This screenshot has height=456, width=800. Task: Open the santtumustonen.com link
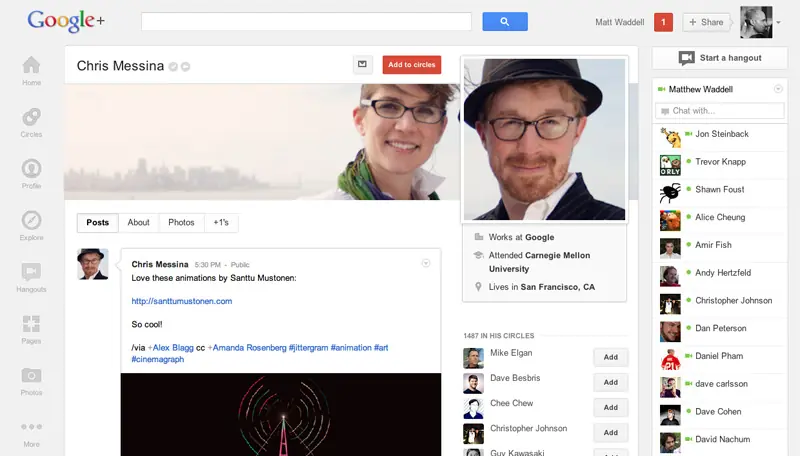[182, 301]
